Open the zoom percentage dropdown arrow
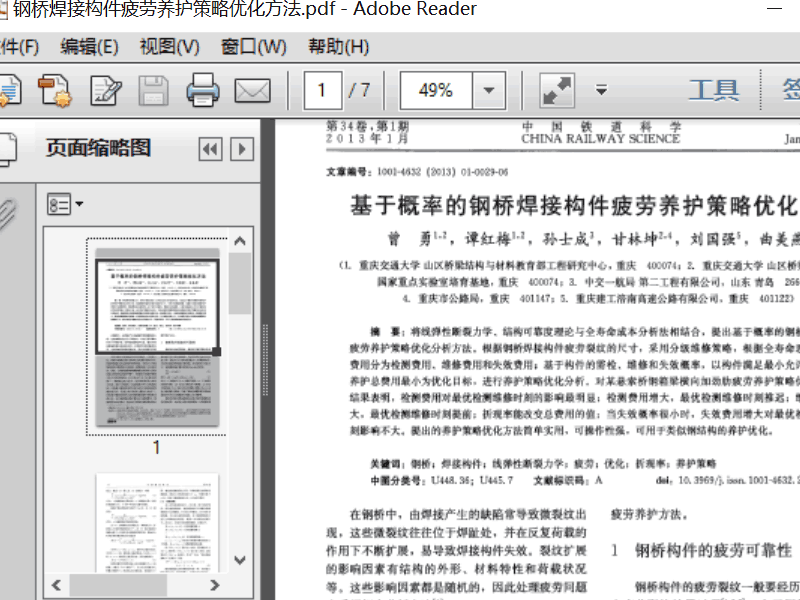The image size is (800, 600). 489,90
